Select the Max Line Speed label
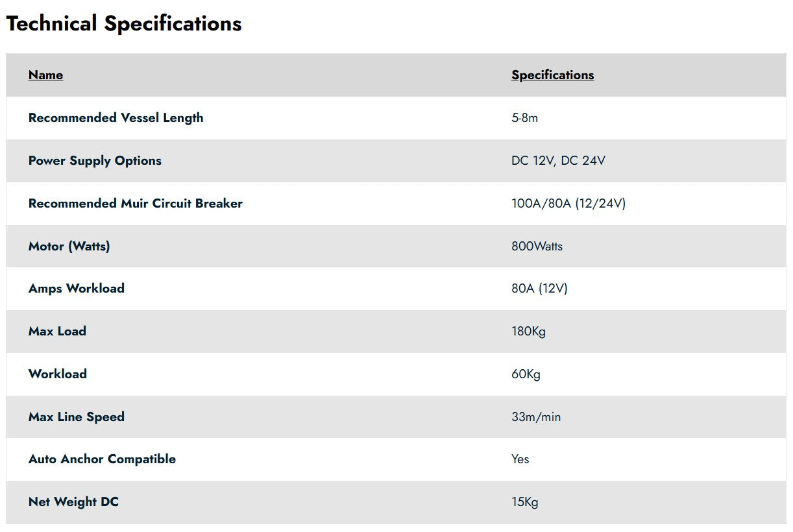This screenshot has height=532, width=793. click(x=76, y=417)
